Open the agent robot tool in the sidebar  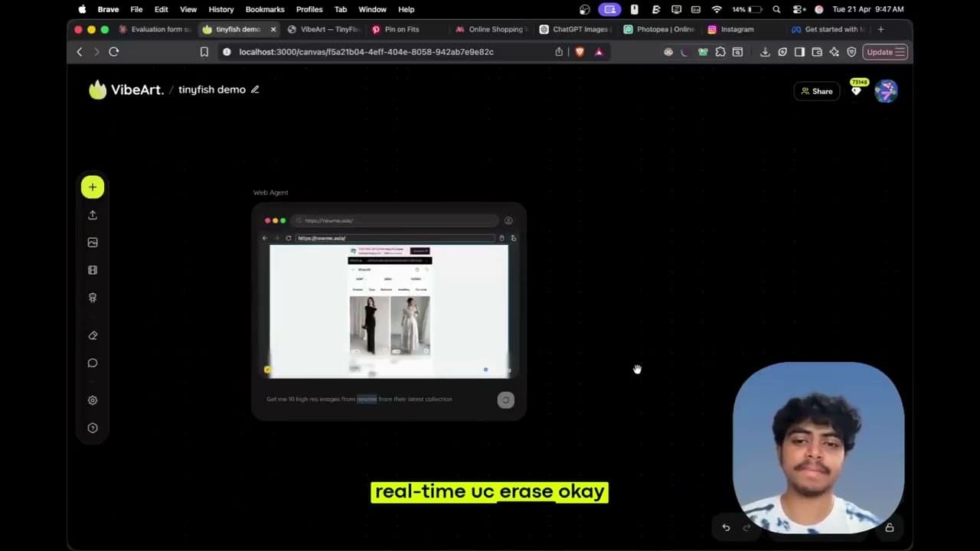93,298
